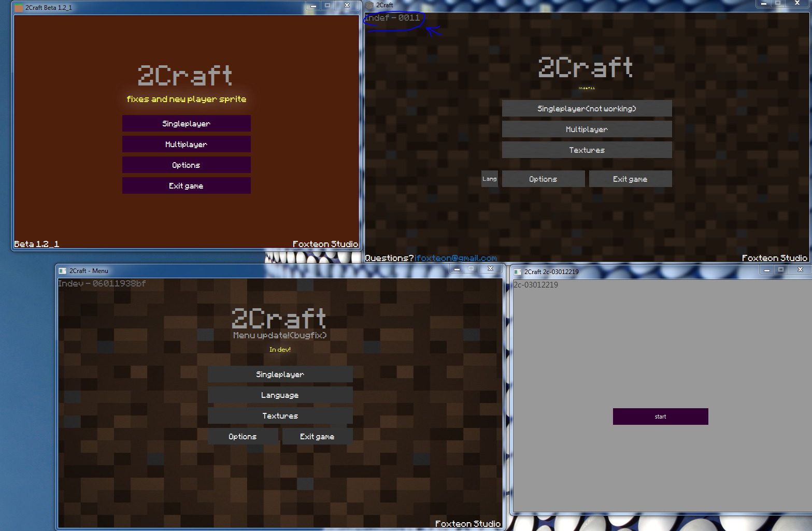
Task: Click the purple start button
Action: tap(660, 417)
